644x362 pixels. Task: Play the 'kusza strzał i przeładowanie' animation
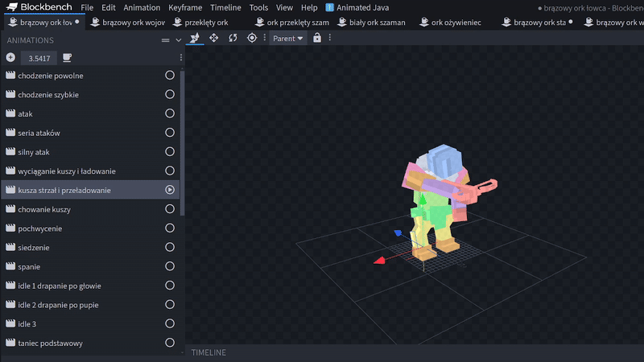tap(170, 190)
